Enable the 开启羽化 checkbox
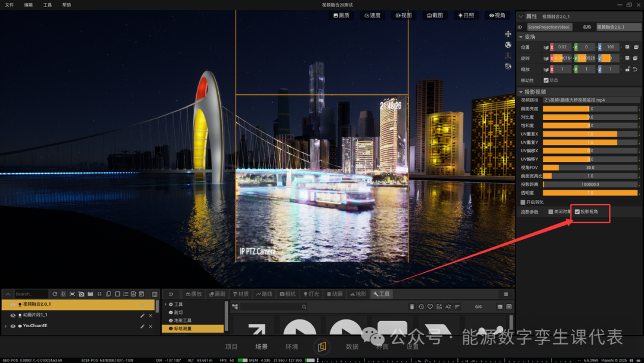The height and width of the screenshot is (363, 644). [x=523, y=202]
